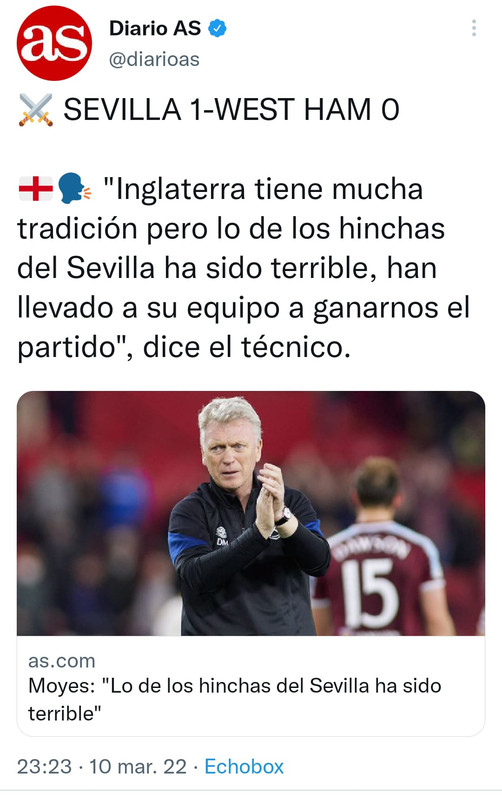The image size is (502, 800).
Task: Open the @diarioas handle
Action: (x=154, y=60)
